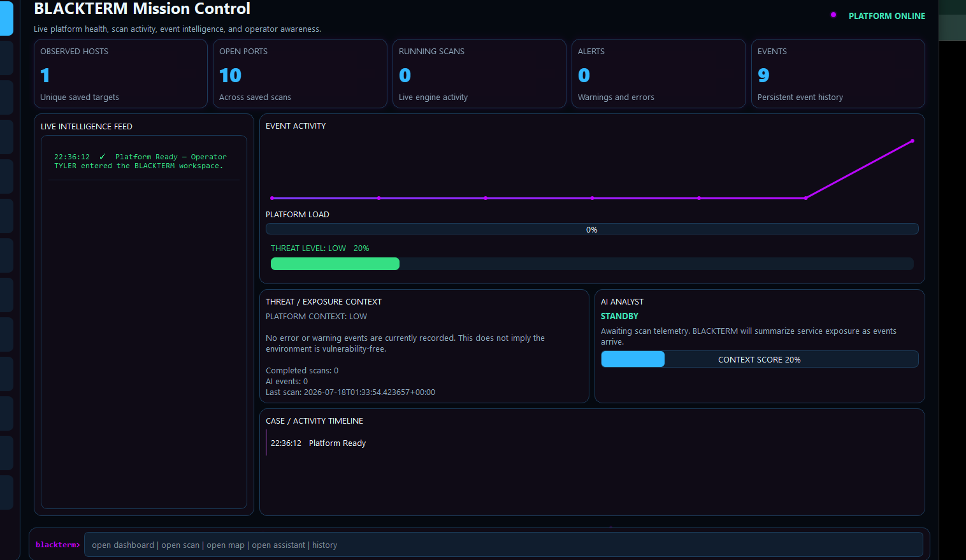Select the Open Ports stat card
966x560 pixels.
click(299, 74)
